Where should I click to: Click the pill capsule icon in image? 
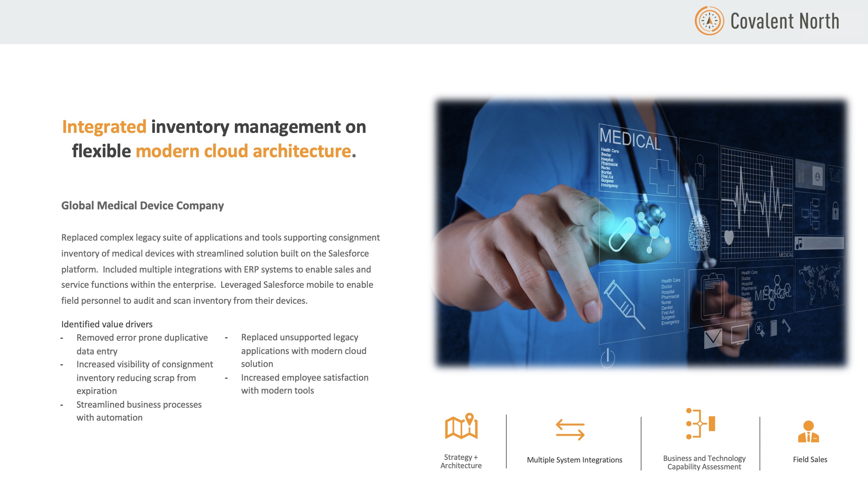622,234
